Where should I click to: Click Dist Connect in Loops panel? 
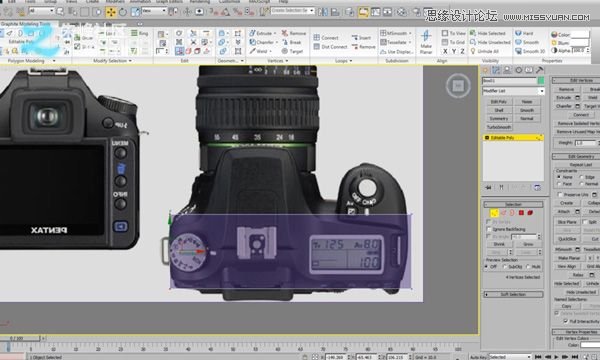[330, 47]
